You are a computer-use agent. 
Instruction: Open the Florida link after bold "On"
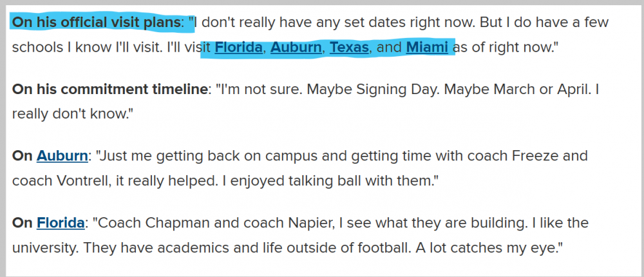click(x=60, y=224)
